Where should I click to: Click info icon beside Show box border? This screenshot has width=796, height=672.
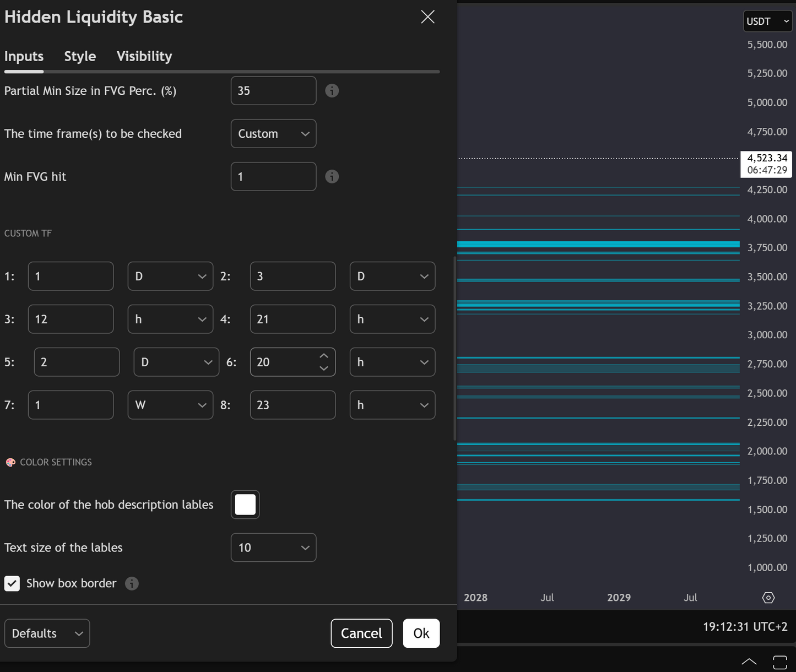coord(132,583)
